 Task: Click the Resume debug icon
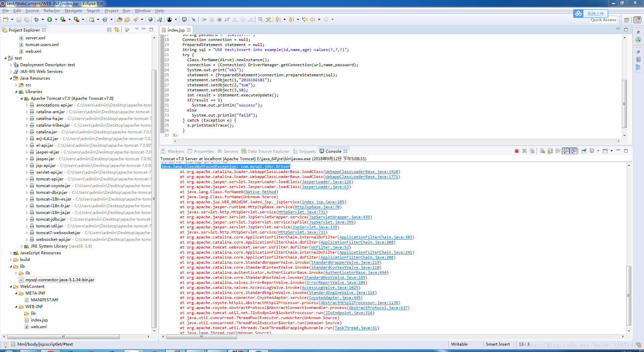(204, 19)
